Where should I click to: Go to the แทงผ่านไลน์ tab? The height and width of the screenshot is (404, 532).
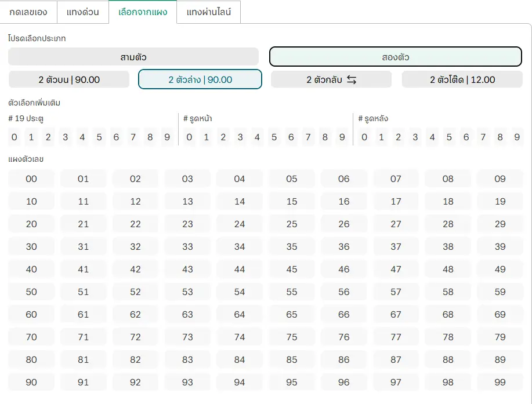(x=209, y=12)
